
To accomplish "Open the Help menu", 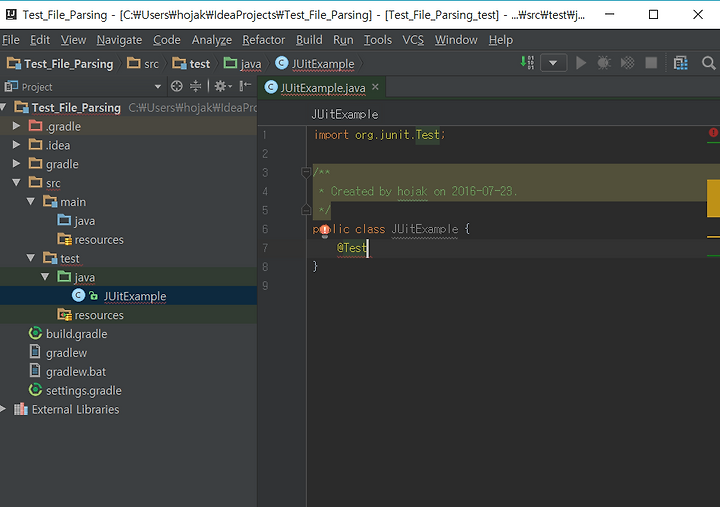I will (x=501, y=40).
